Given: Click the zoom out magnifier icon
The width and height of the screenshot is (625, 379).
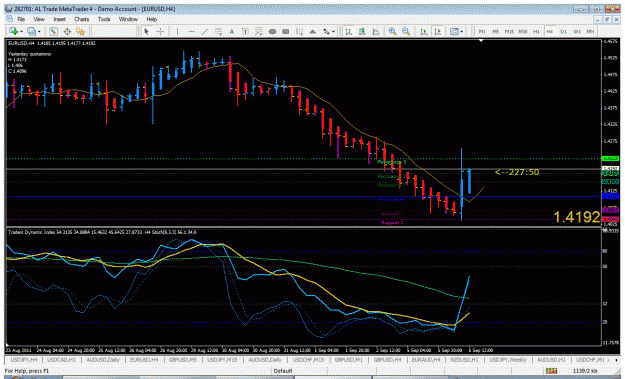Looking at the screenshot, I should [x=406, y=31].
